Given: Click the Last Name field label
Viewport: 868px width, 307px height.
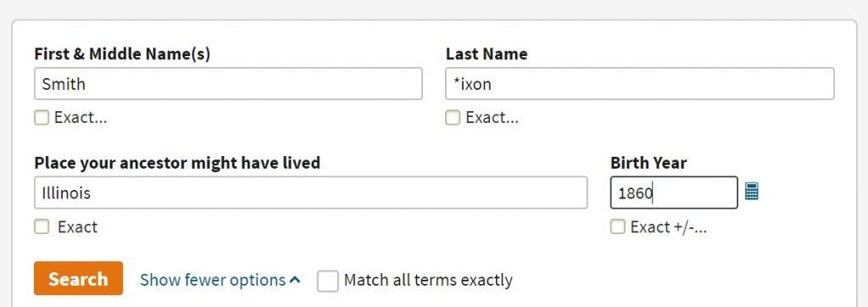Looking at the screenshot, I should tap(487, 53).
